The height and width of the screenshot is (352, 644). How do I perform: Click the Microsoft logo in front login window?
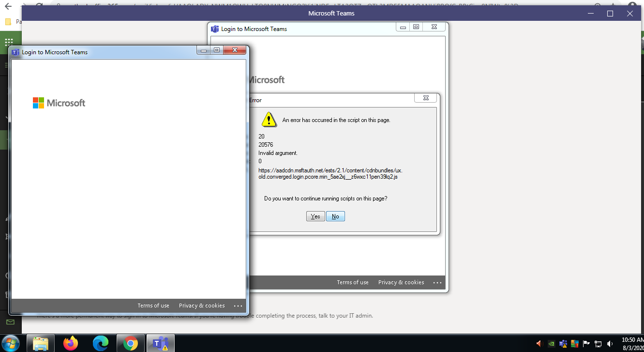point(59,103)
